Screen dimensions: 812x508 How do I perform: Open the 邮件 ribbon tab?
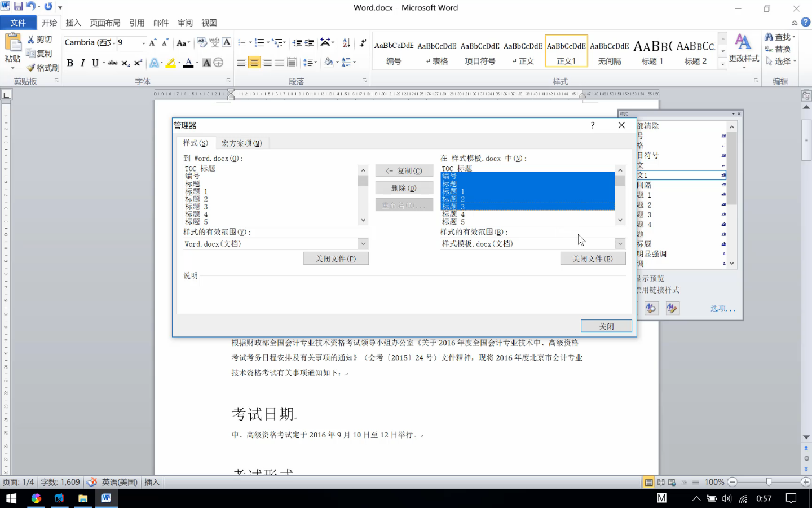[161, 23]
